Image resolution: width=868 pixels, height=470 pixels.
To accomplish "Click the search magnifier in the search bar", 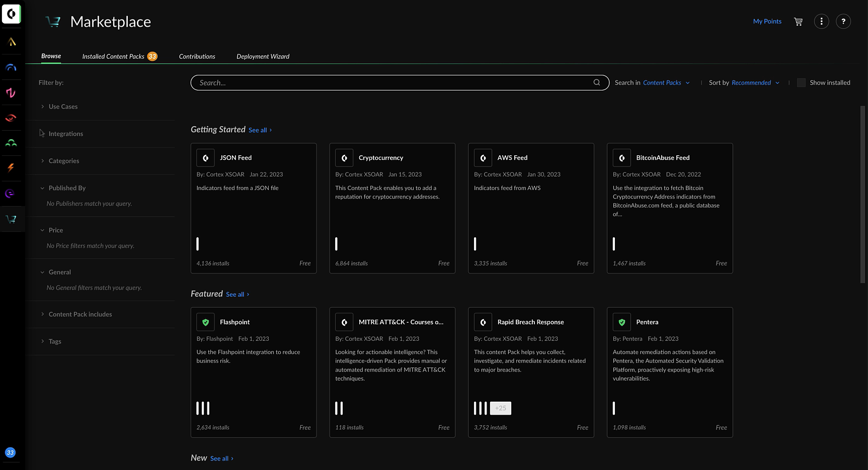I will (596, 82).
